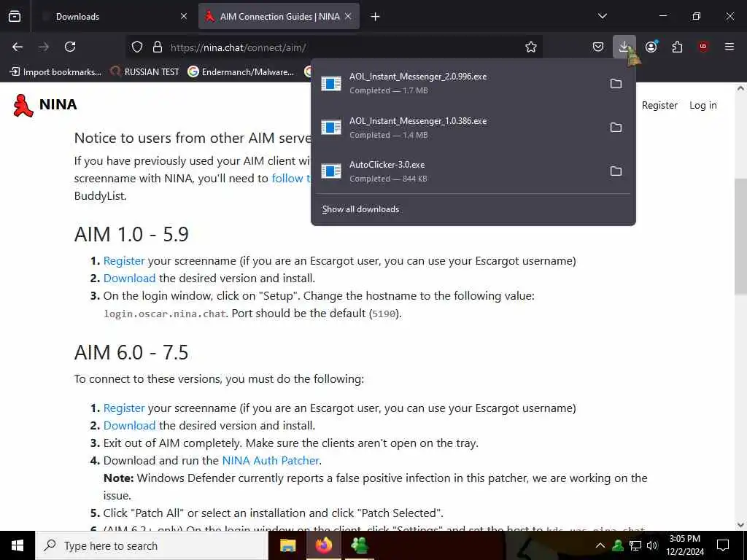View site security padlock info
The height and width of the screenshot is (560, 747).
point(158,47)
